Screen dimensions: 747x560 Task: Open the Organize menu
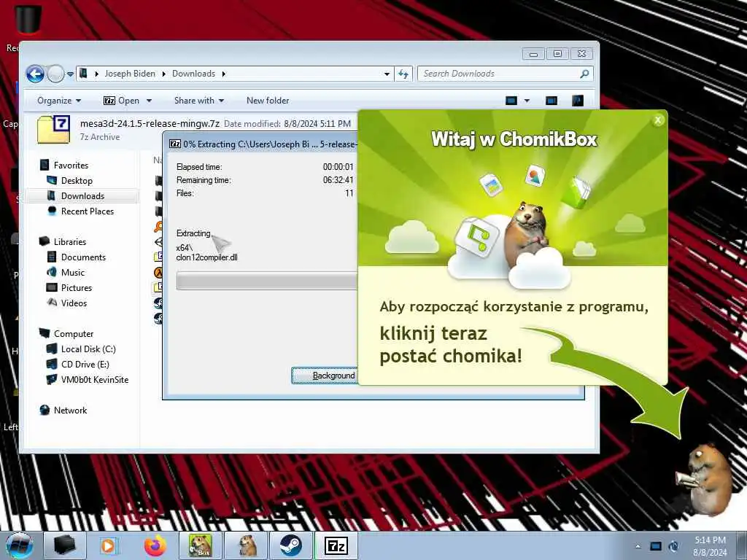[x=59, y=101]
